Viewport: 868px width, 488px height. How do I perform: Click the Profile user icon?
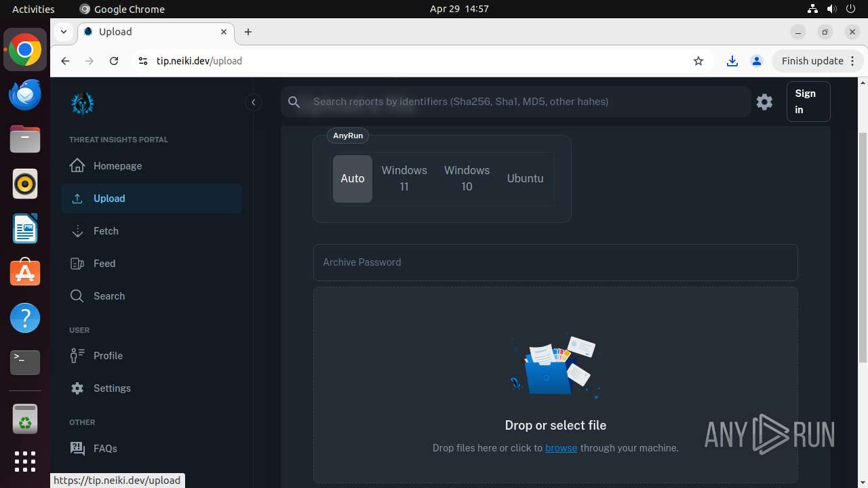[77, 355]
